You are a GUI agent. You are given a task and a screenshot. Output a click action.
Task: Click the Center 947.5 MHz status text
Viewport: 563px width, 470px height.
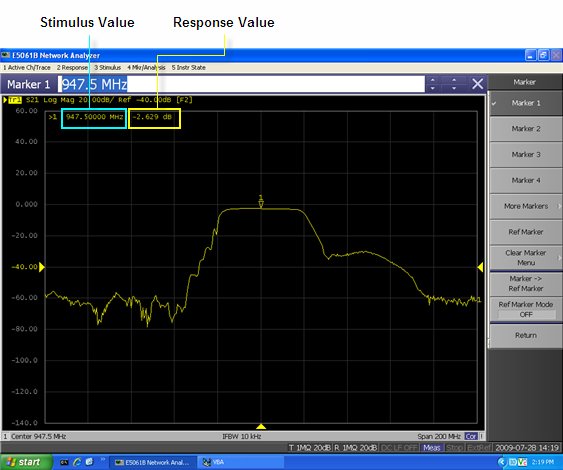[38, 437]
